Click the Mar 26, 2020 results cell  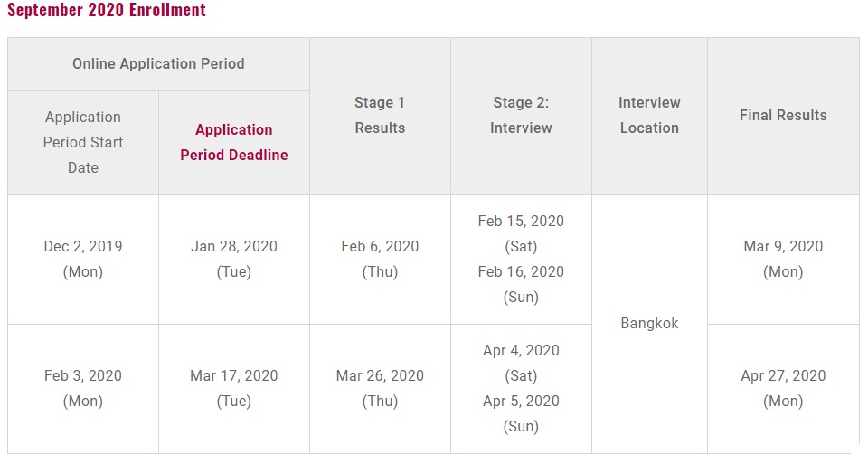(x=380, y=388)
